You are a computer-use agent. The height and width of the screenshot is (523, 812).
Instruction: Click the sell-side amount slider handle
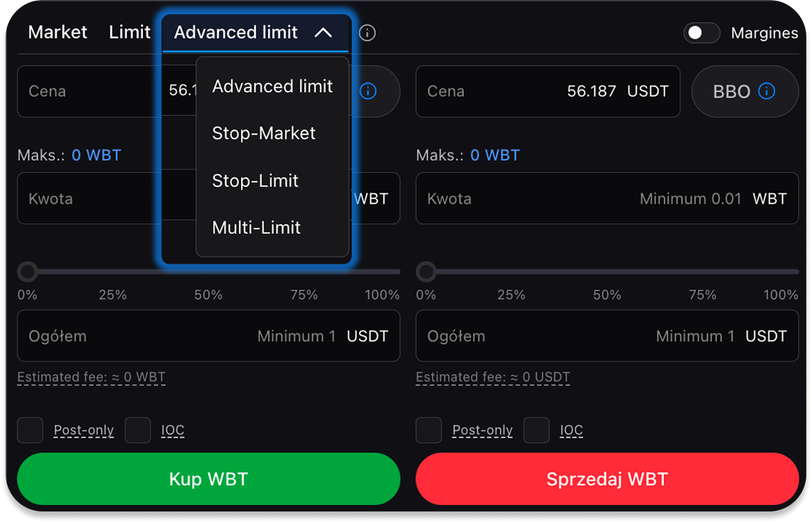coord(426,272)
